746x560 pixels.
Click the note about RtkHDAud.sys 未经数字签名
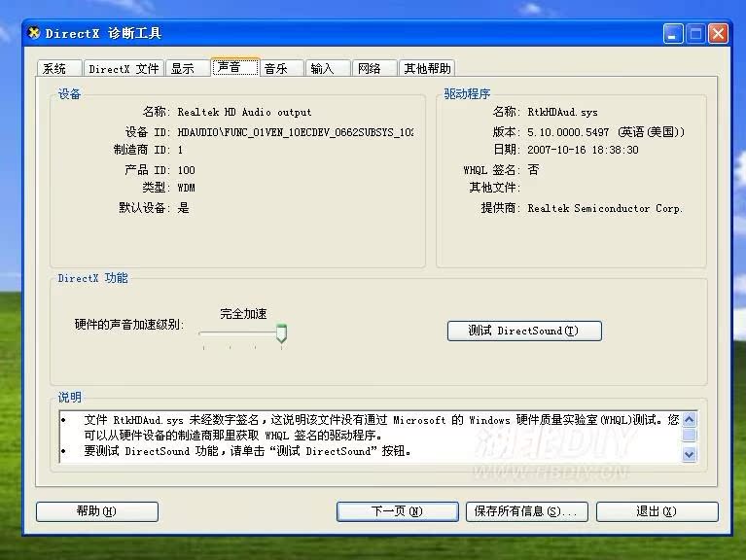380,428
